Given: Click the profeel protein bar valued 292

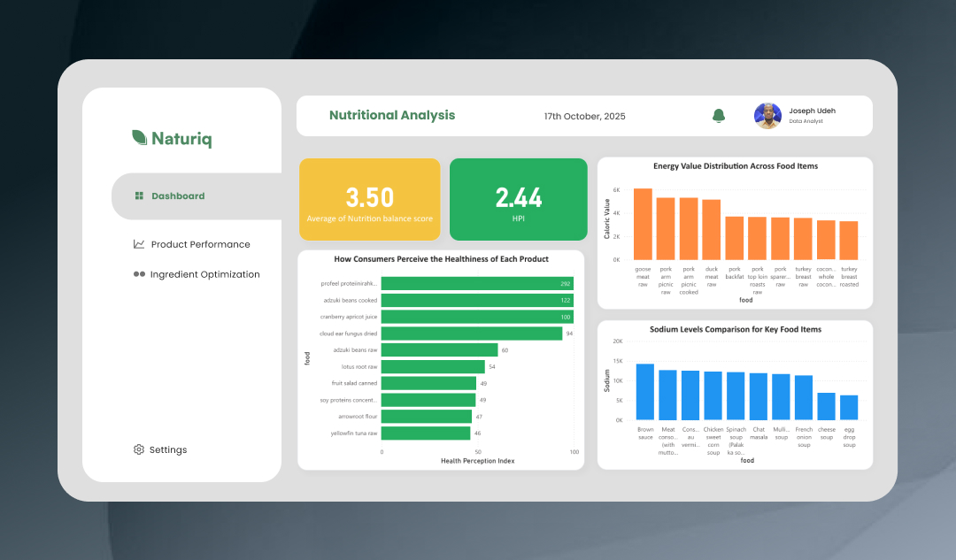Looking at the screenshot, I should click(477, 283).
